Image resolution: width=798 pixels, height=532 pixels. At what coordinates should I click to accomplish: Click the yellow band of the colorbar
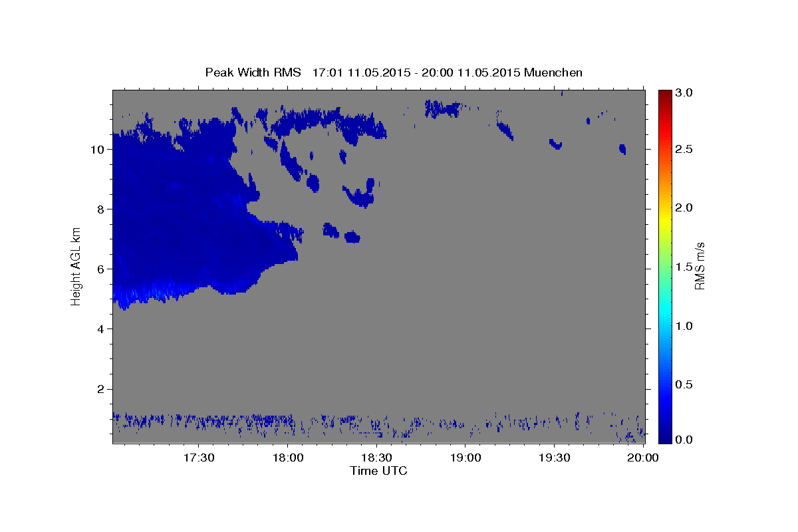(665, 219)
